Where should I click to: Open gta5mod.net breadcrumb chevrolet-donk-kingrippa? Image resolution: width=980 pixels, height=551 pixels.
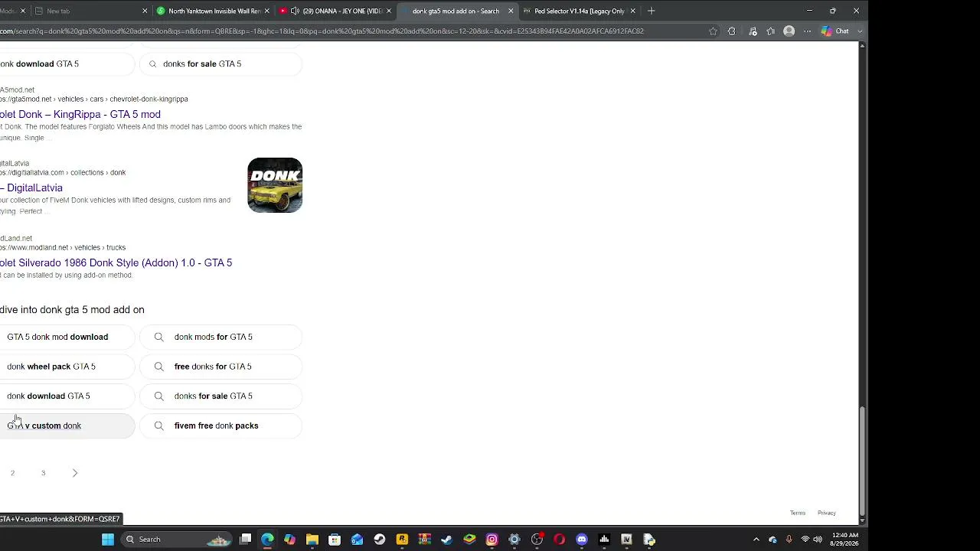94,99
